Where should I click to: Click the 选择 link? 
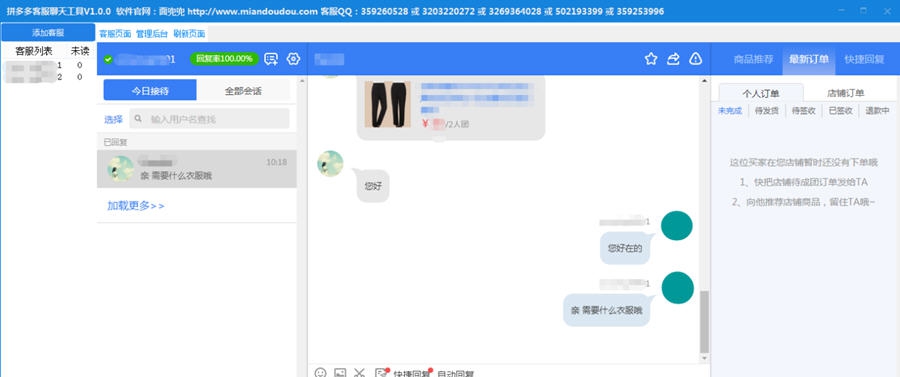(113, 119)
